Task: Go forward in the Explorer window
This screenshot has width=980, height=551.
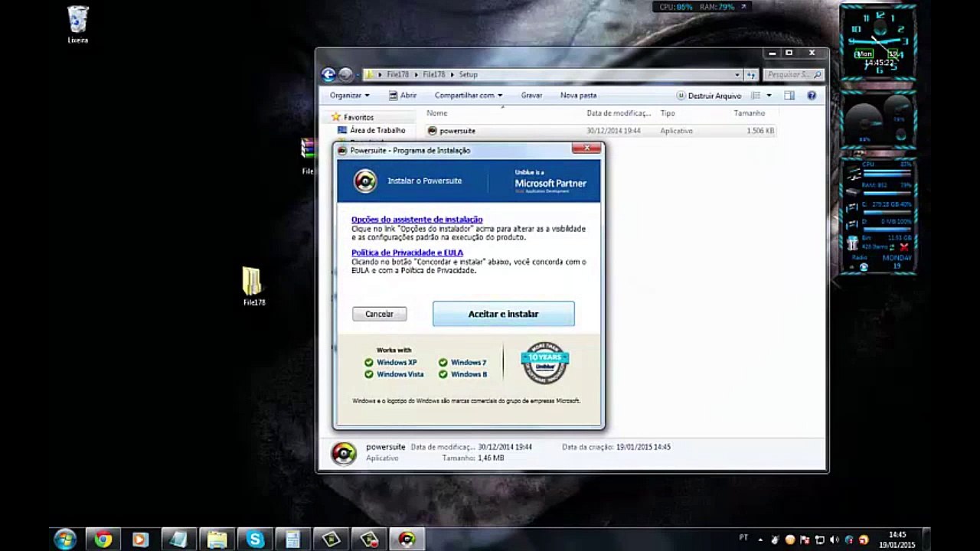Action: click(x=345, y=74)
